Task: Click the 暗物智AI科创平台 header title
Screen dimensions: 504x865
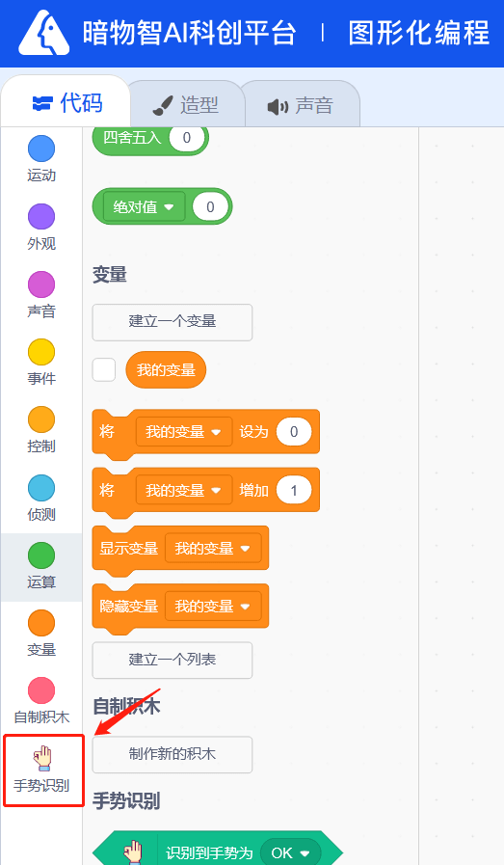Action: point(189,32)
